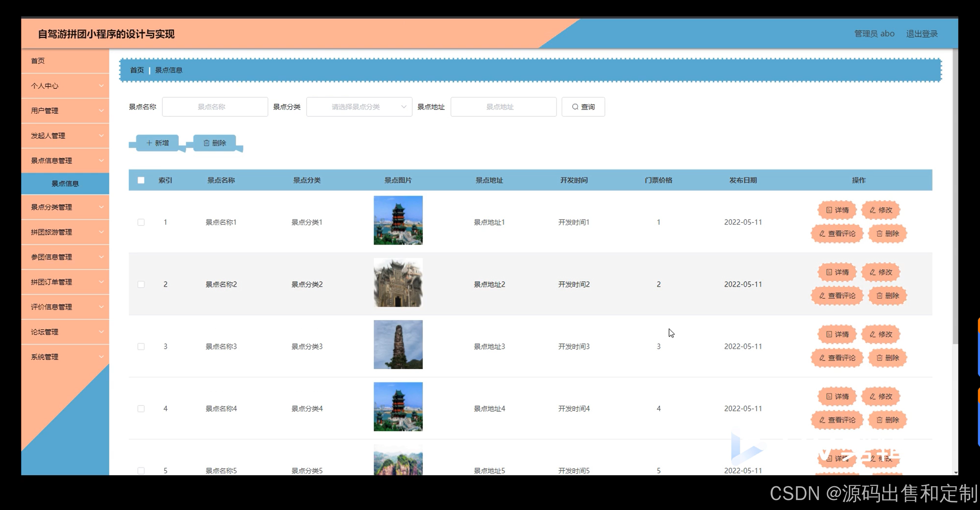Screen dimensions: 980x510
Task: Check the checkbox for row 2
Action: (141, 284)
